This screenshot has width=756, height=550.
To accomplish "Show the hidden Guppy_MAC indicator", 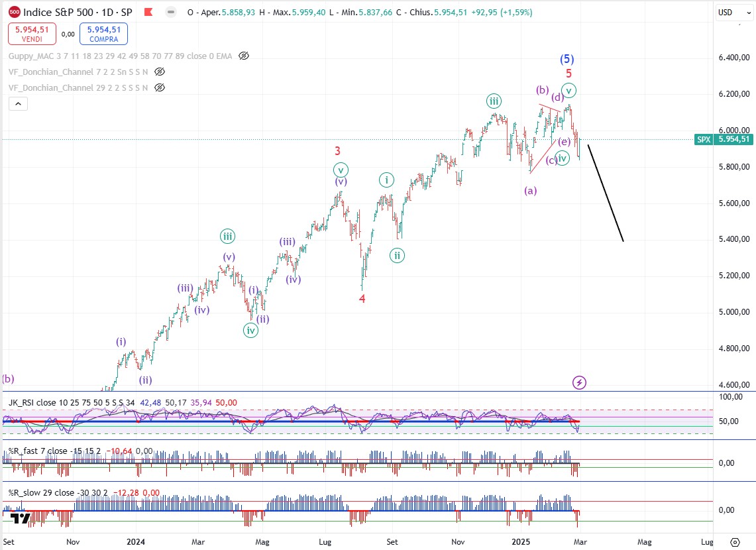I will point(244,56).
